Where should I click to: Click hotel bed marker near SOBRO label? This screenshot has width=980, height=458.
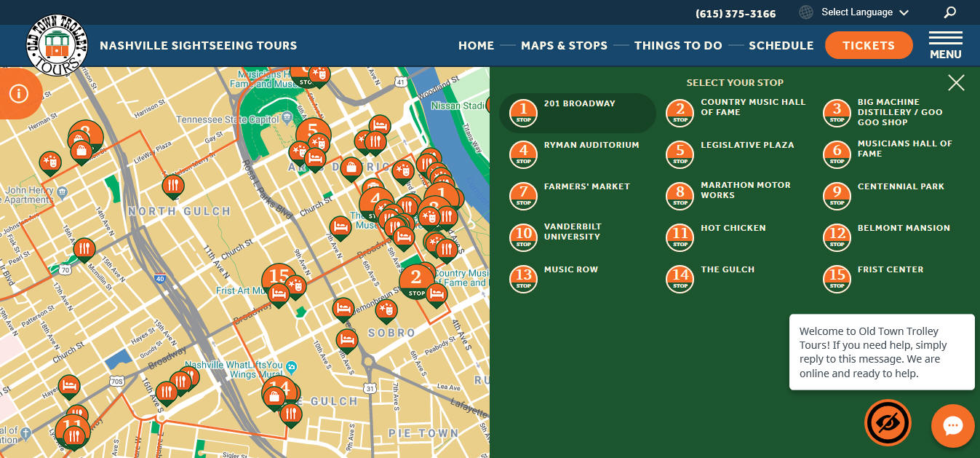click(347, 341)
